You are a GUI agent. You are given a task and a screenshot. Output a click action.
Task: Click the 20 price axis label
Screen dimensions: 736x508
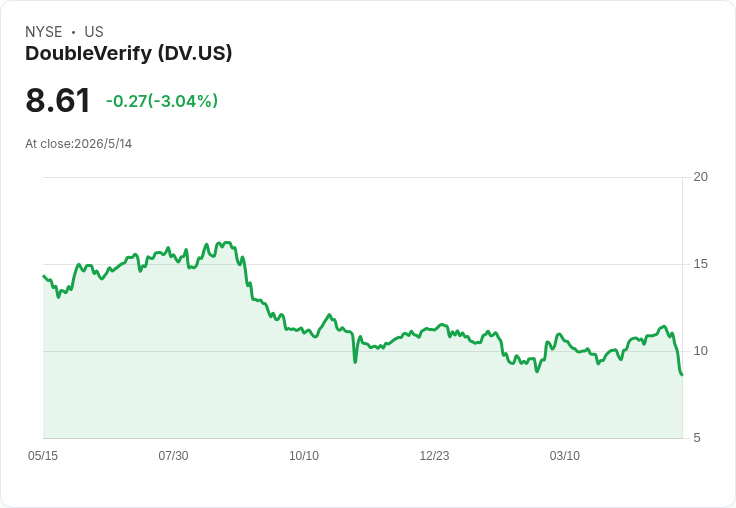click(701, 177)
